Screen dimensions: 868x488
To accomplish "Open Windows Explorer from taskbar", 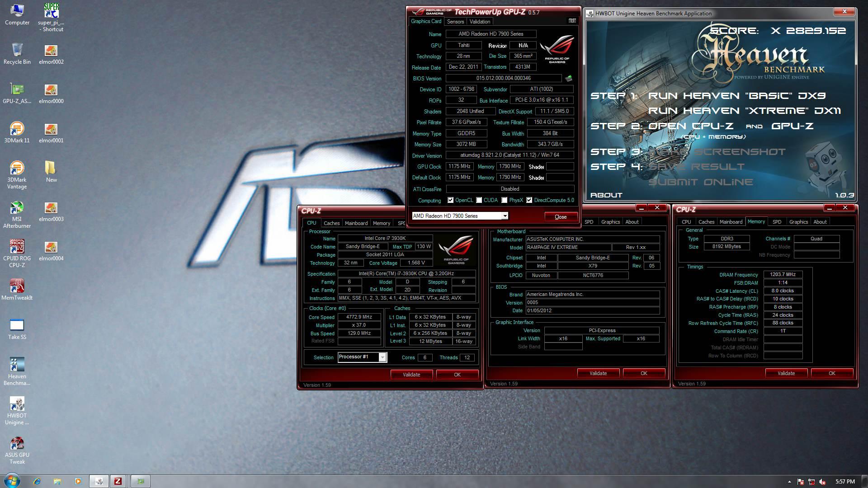I will click(57, 481).
